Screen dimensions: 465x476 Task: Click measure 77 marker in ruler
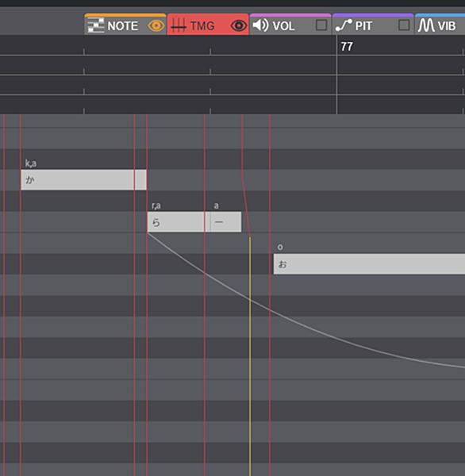pyautogui.click(x=347, y=47)
